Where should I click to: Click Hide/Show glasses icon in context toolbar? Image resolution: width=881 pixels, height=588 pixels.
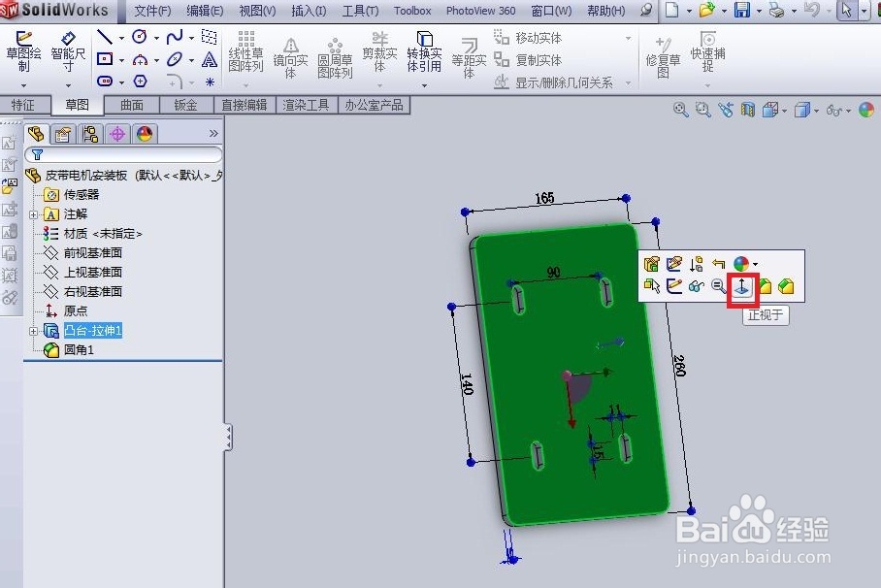coord(696,286)
